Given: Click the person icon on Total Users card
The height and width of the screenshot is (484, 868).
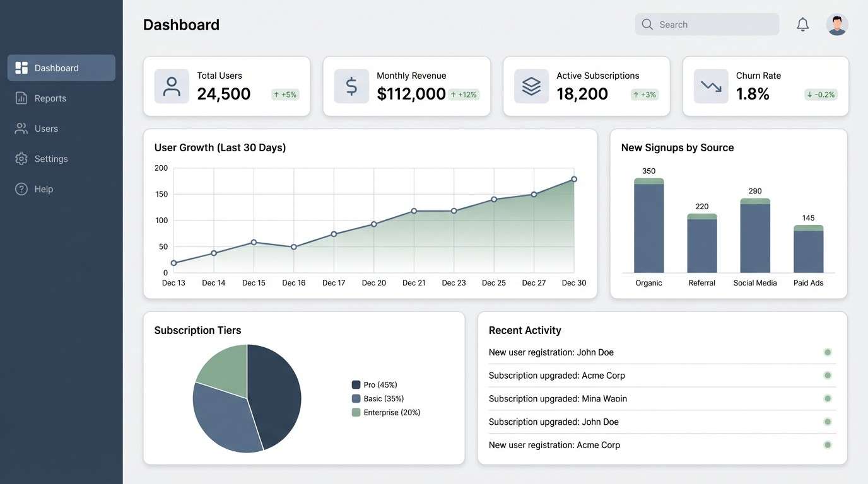Looking at the screenshot, I should tap(172, 86).
